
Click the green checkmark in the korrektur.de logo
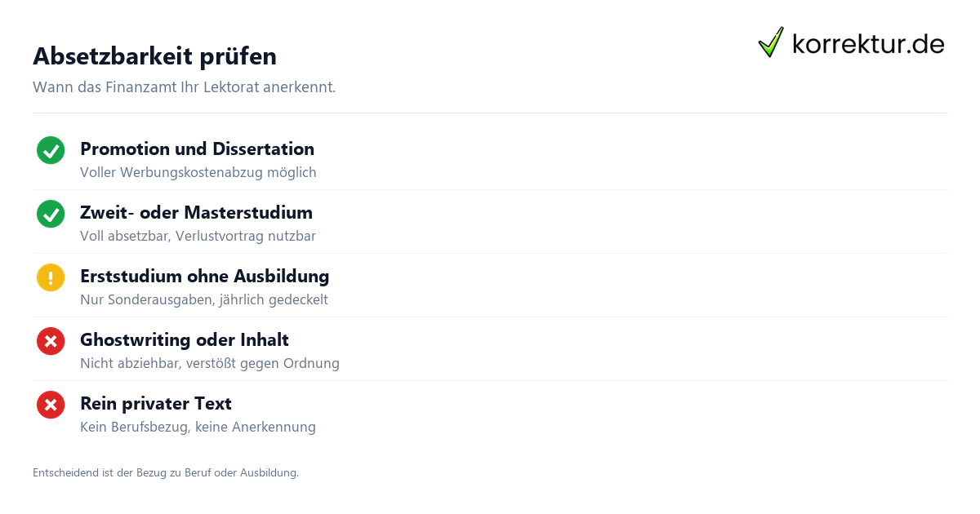point(771,42)
